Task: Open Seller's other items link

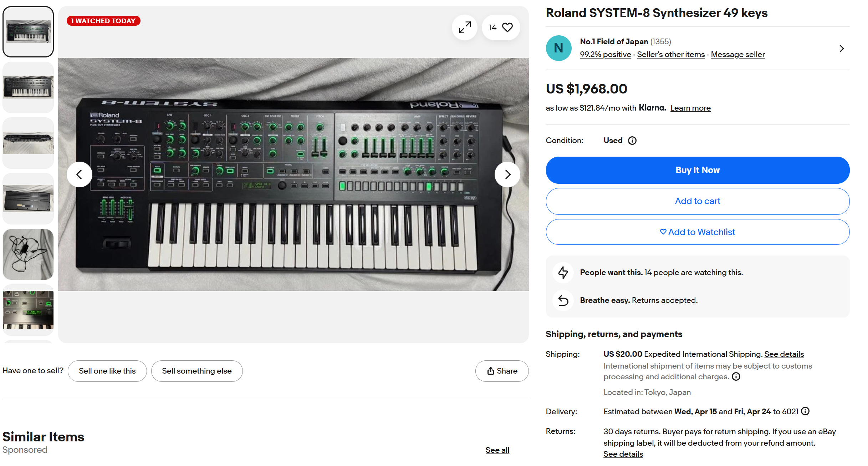Action: point(671,55)
